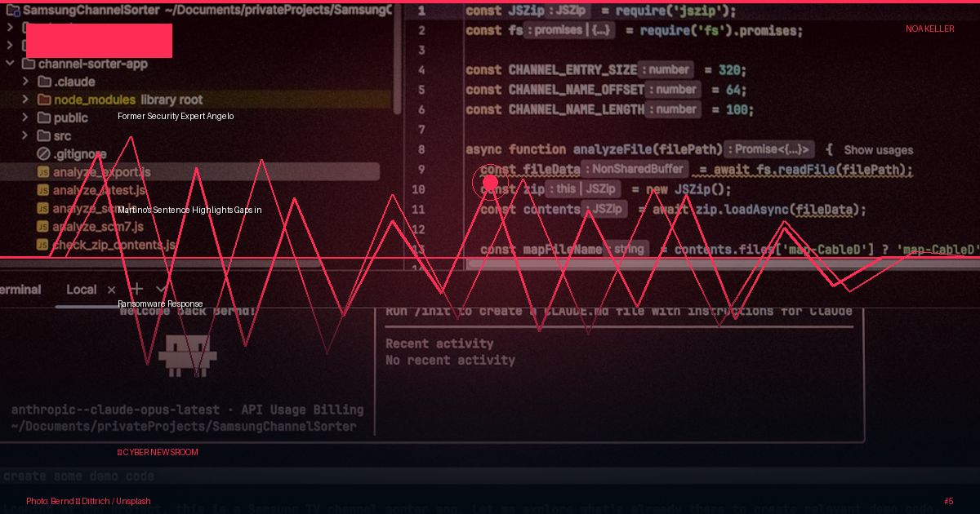The height and width of the screenshot is (514, 980).
Task: Collapse the channel-sorter-app folder
Action: [x=10, y=64]
